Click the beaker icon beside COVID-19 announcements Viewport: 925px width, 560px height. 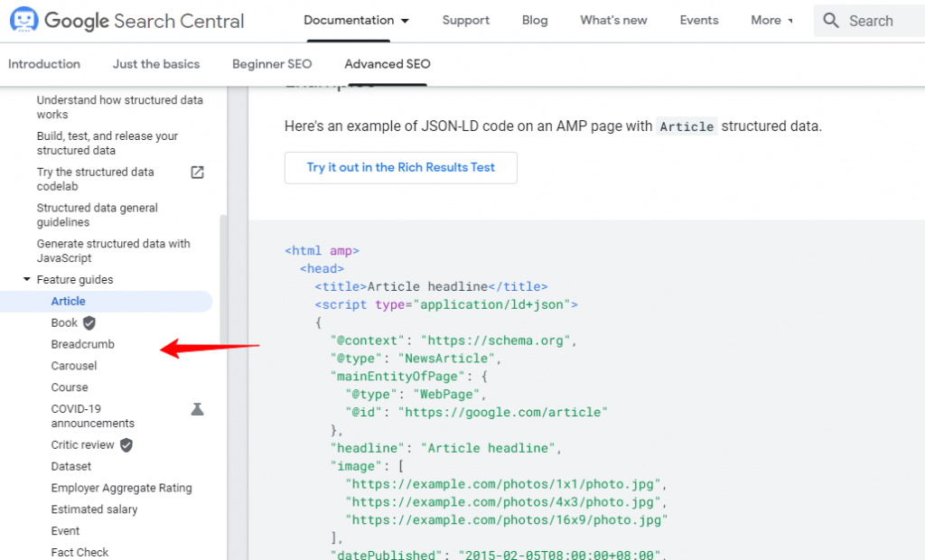click(x=197, y=409)
